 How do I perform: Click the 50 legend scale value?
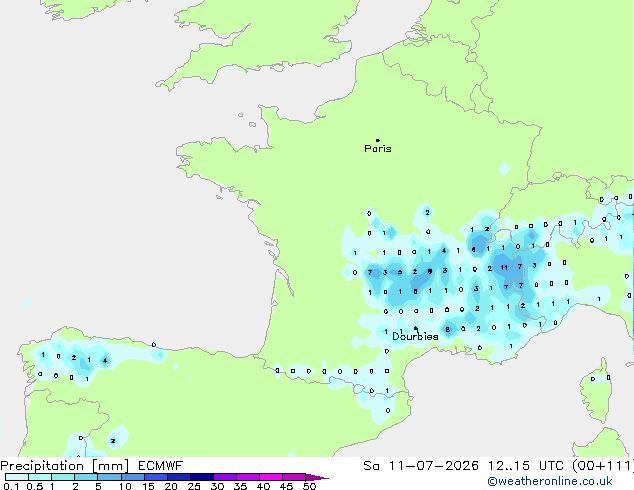click(x=310, y=486)
